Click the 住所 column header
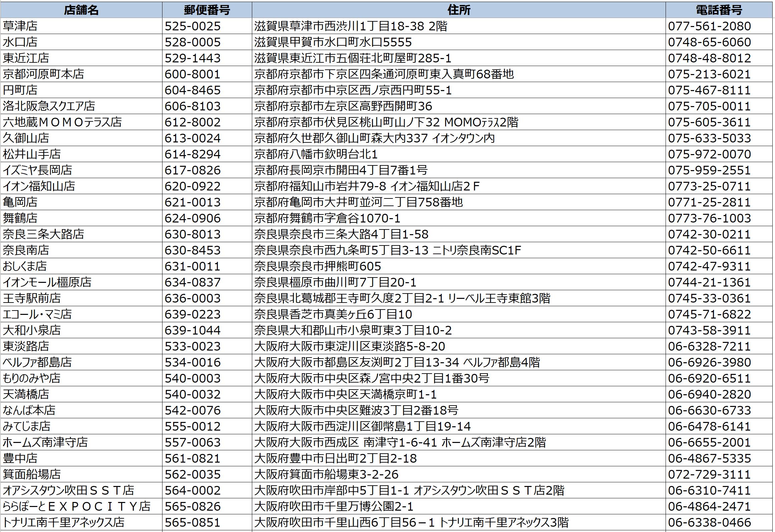This screenshot has height=532, width=775. click(x=458, y=10)
